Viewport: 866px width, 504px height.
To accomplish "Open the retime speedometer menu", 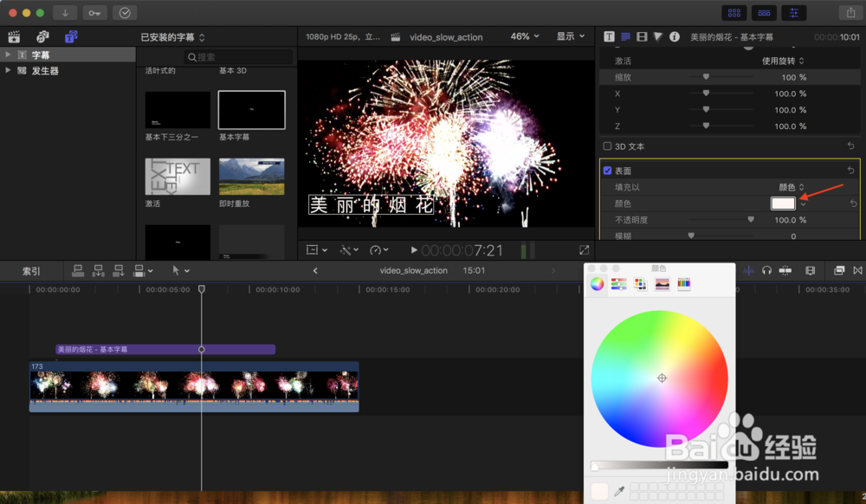I will tap(379, 250).
